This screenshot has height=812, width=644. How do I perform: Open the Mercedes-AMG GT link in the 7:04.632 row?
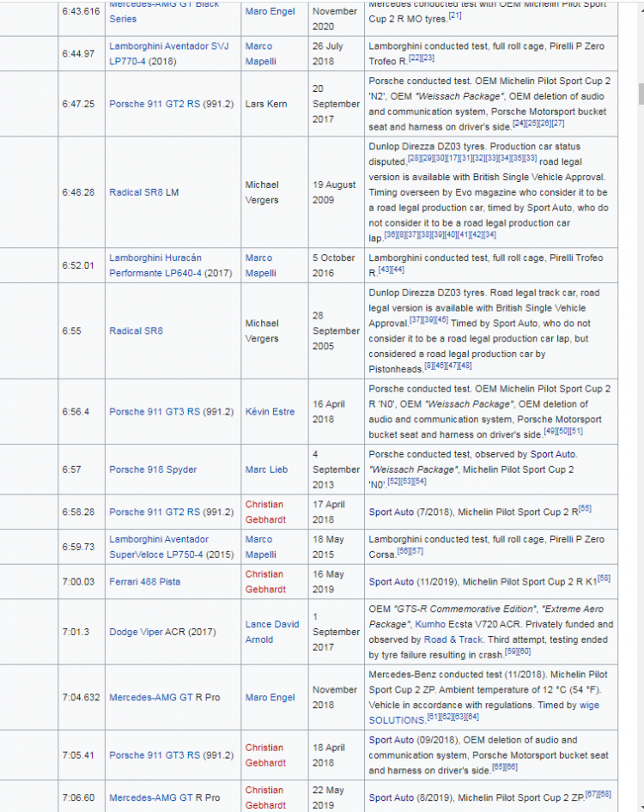coord(151,697)
